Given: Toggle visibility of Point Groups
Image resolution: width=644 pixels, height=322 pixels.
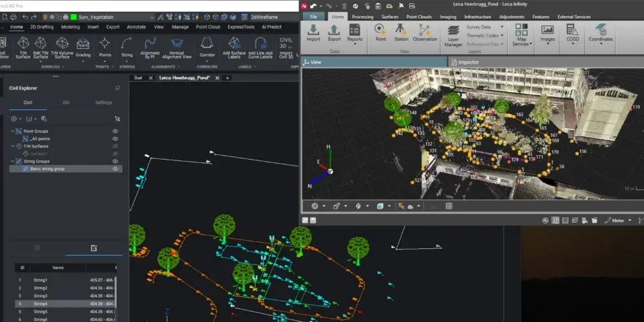Looking at the screenshot, I should pos(115,131).
